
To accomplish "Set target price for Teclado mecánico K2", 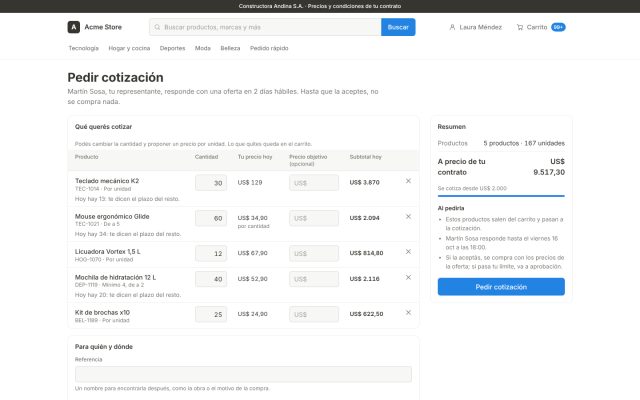I will click(x=314, y=183).
